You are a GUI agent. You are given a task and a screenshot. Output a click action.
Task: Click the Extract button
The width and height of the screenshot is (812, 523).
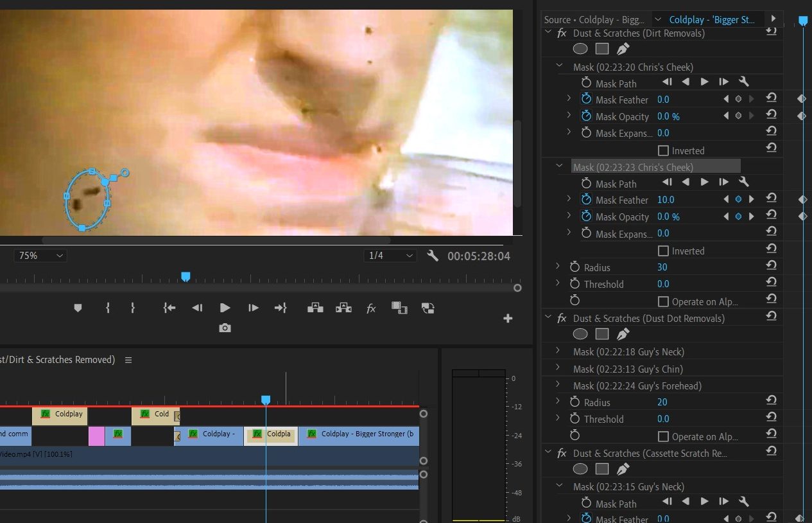pyautogui.click(x=343, y=308)
